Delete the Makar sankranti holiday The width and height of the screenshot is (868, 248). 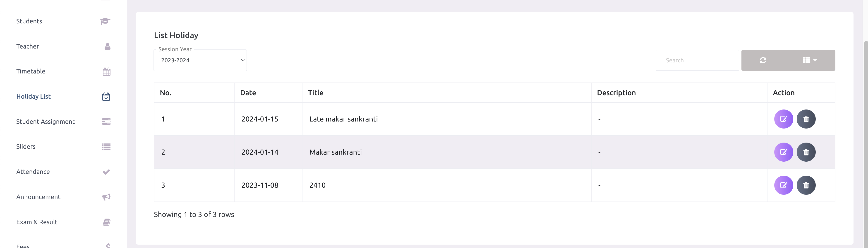tap(806, 152)
